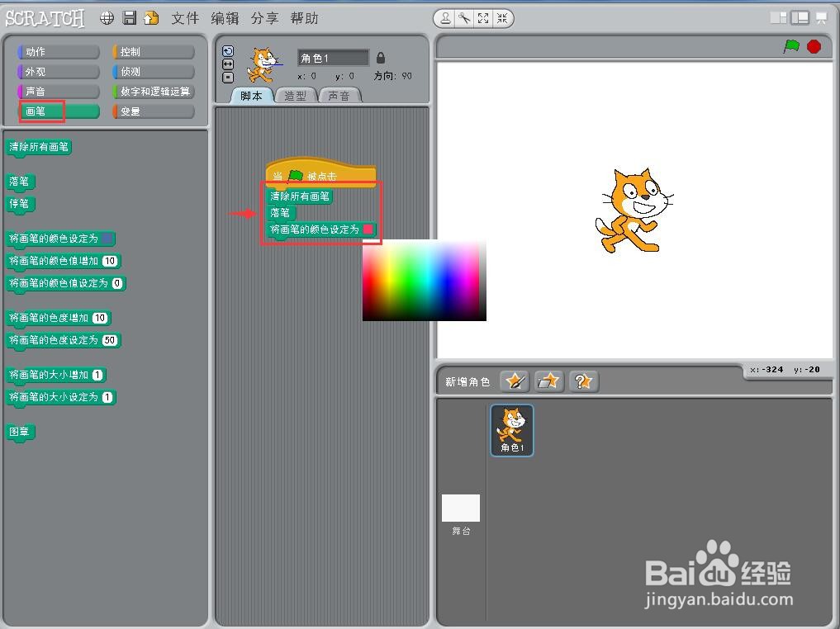Select the 变量 block category
Viewport: 840px width, 629px height.
tap(131, 111)
